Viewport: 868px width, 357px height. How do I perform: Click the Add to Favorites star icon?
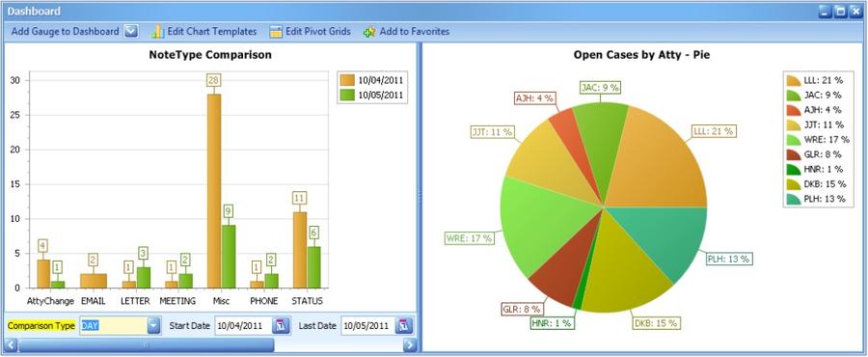click(x=369, y=32)
